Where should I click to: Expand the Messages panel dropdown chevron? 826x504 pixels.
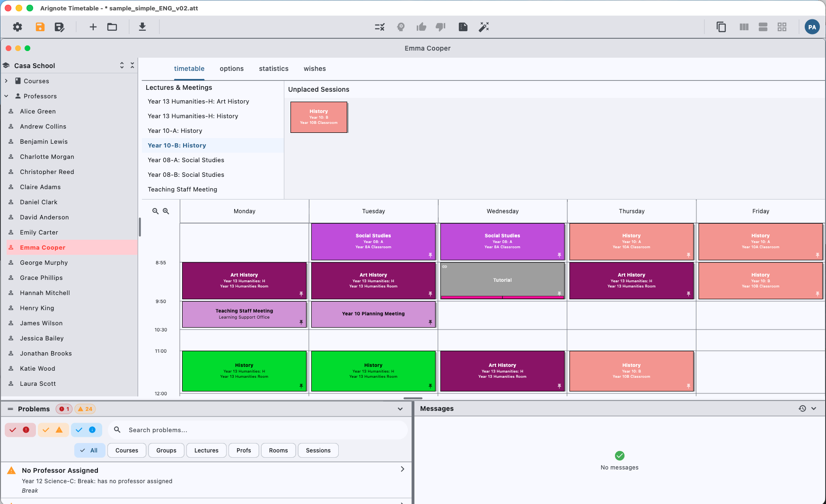click(814, 408)
